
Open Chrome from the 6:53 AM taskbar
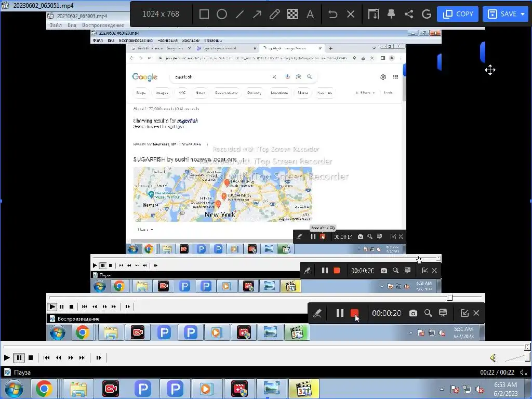pyautogui.click(x=44, y=389)
